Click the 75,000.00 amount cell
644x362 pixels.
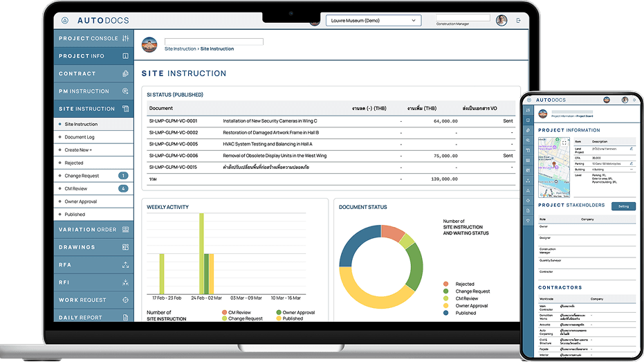(x=445, y=156)
